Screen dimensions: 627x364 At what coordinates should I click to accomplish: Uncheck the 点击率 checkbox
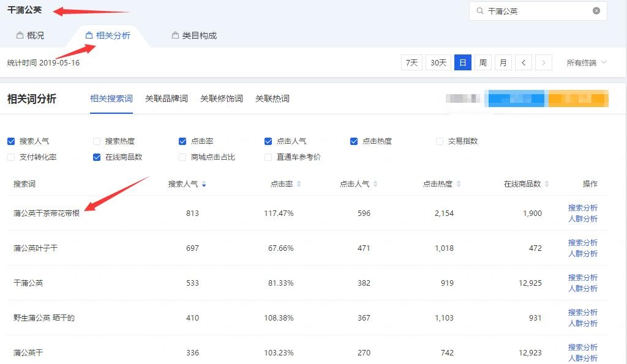click(182, 141)
